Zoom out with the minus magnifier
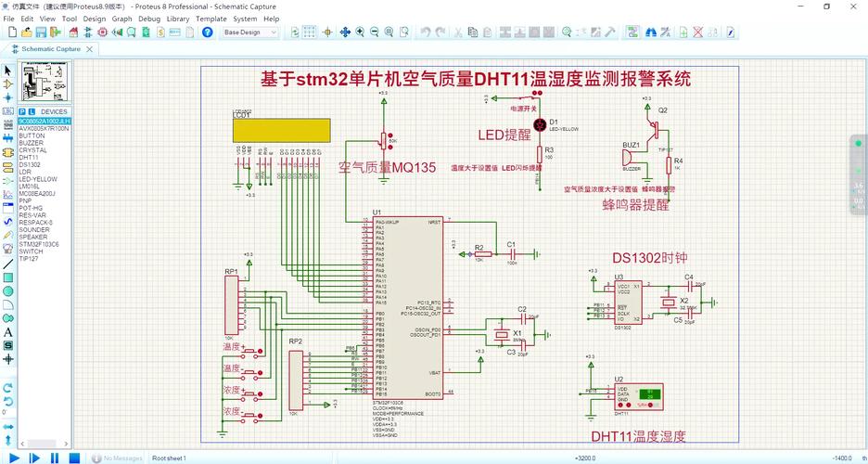The width and height of the screenshot is (868, 464). (x=375, y=32)
